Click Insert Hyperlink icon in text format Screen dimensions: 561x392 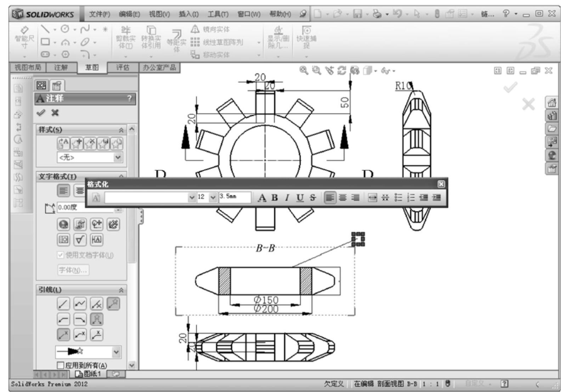(x=63, y=224)
